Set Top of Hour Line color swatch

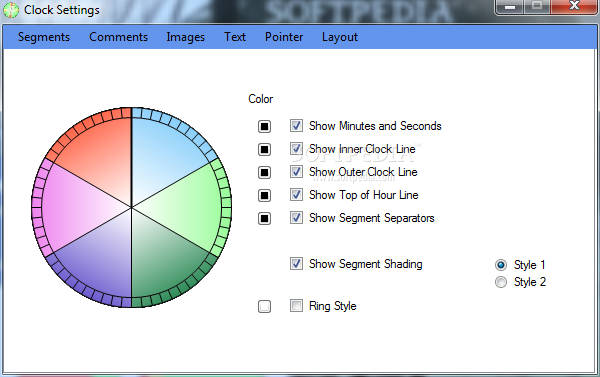point(264,195)
